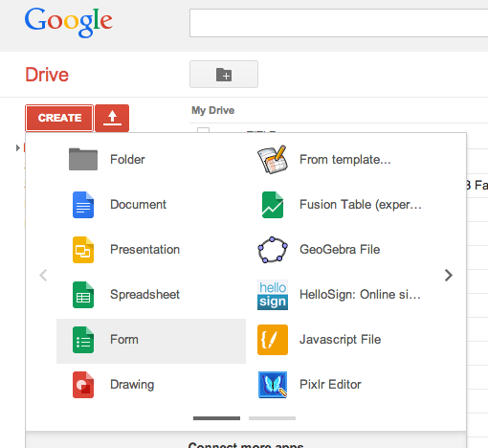The width and height of the screenshot is (488, 448).
Task: Click the Folder icon in create menu
Action: coord(83,159)
